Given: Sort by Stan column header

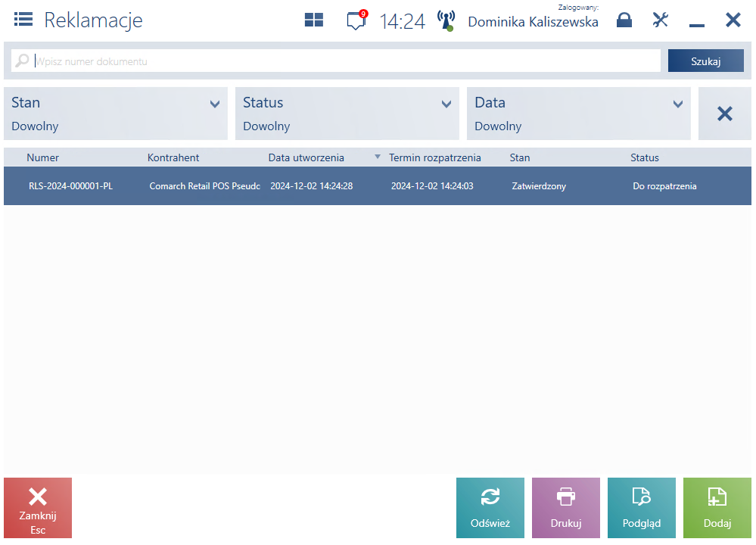Looking at the screenshot, I should [x=520, y=157].
